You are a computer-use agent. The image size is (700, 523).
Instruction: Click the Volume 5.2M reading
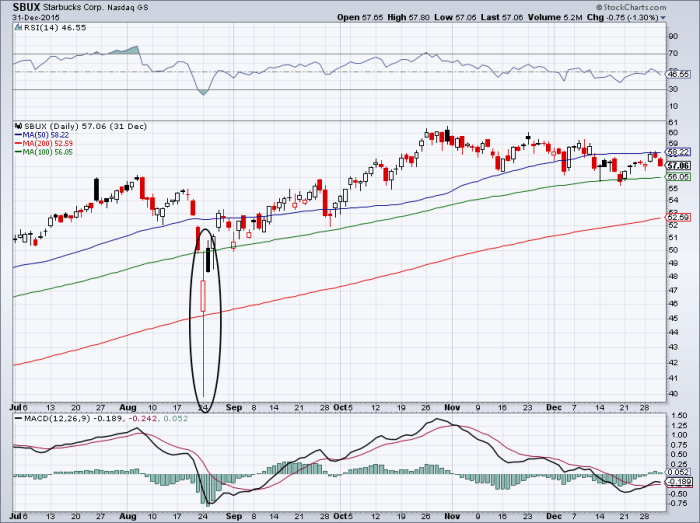point(555,17)
